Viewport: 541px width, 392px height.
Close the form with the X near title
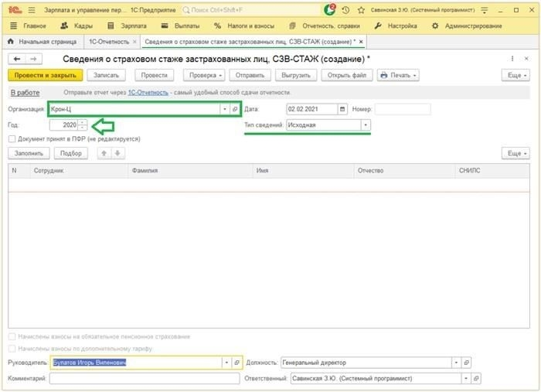pos(526,59)
